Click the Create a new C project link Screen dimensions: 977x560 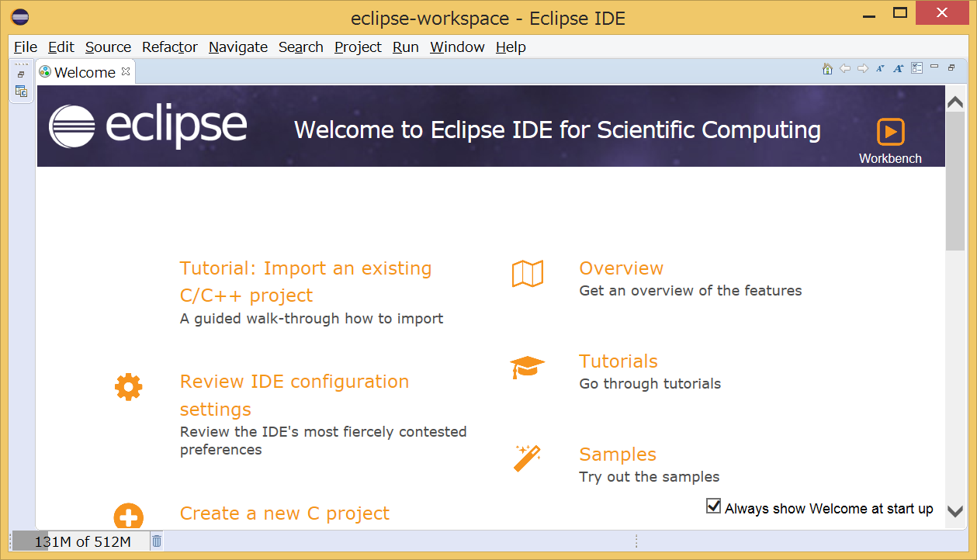[x=284, y=513]
